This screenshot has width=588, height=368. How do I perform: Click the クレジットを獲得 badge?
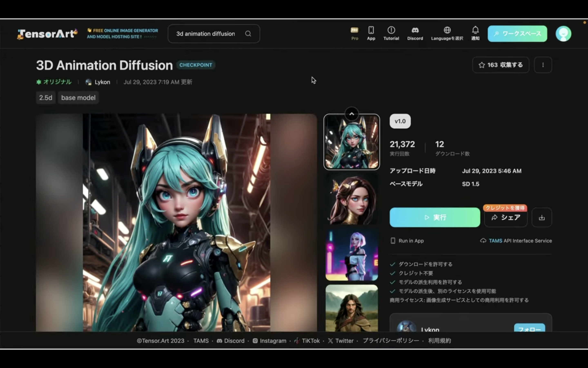505,208
